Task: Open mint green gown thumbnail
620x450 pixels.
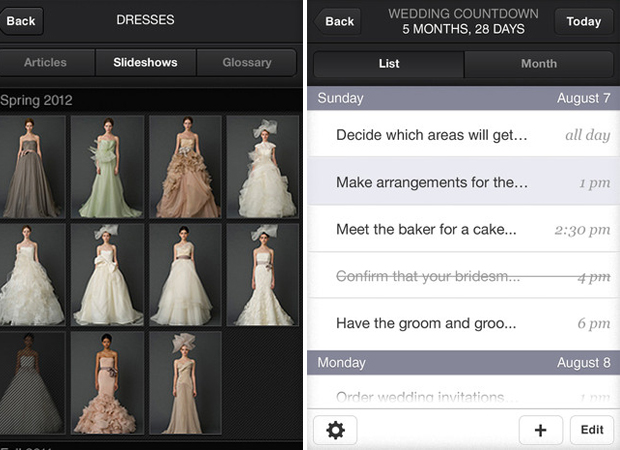Action: [x=107, y=166]
